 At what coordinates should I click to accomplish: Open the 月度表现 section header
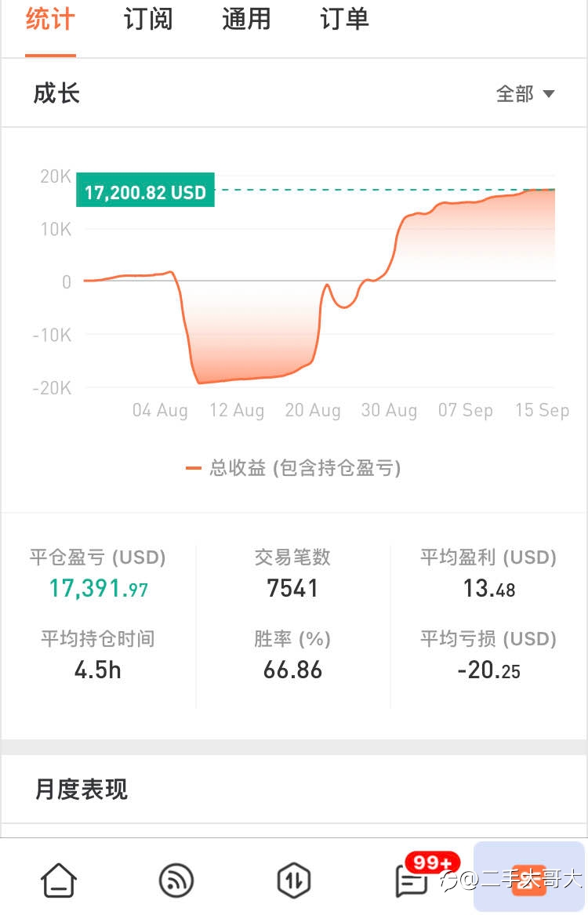tap(81, 789)
